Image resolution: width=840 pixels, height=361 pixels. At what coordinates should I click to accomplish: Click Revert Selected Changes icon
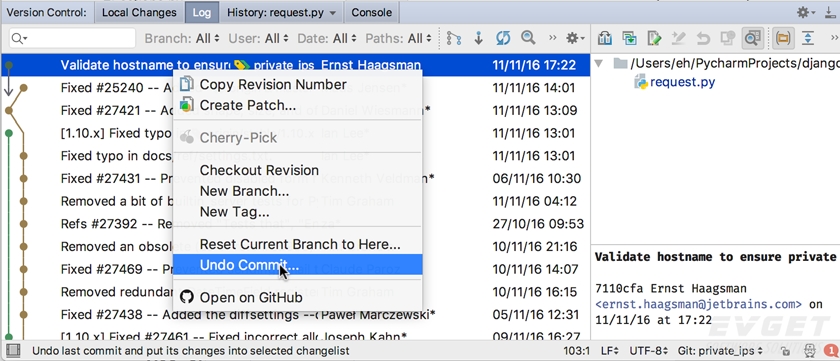point(703,39)
